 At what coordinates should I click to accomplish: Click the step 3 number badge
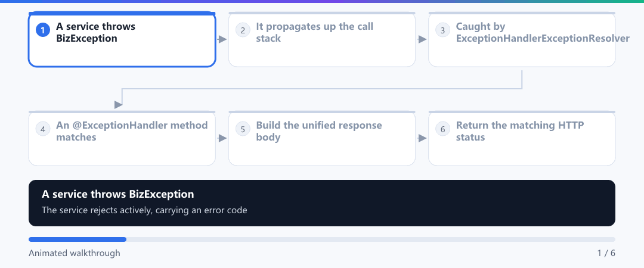tap(442, 30)
